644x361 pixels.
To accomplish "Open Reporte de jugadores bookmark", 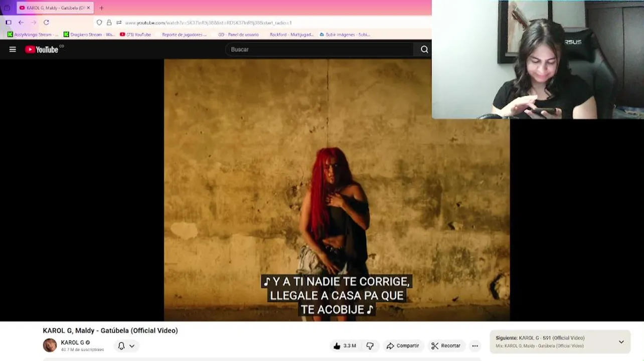I will (184, 35).
